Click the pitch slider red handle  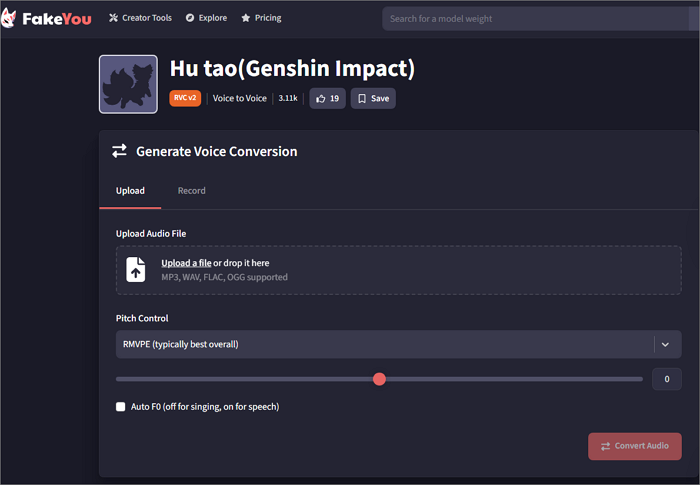point(379,379)
